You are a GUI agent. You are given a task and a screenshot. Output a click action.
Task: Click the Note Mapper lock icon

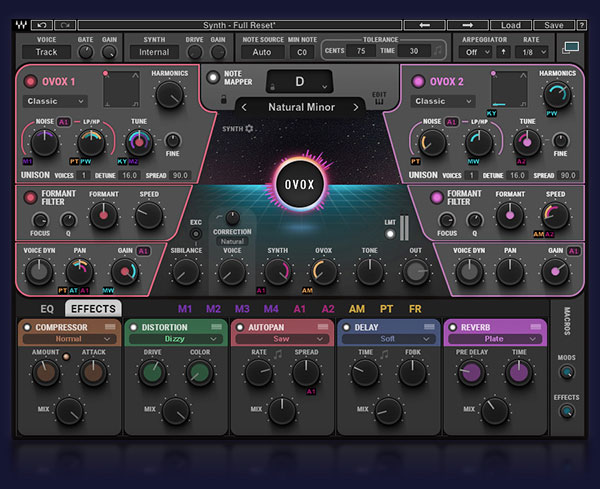pos(224,99)
